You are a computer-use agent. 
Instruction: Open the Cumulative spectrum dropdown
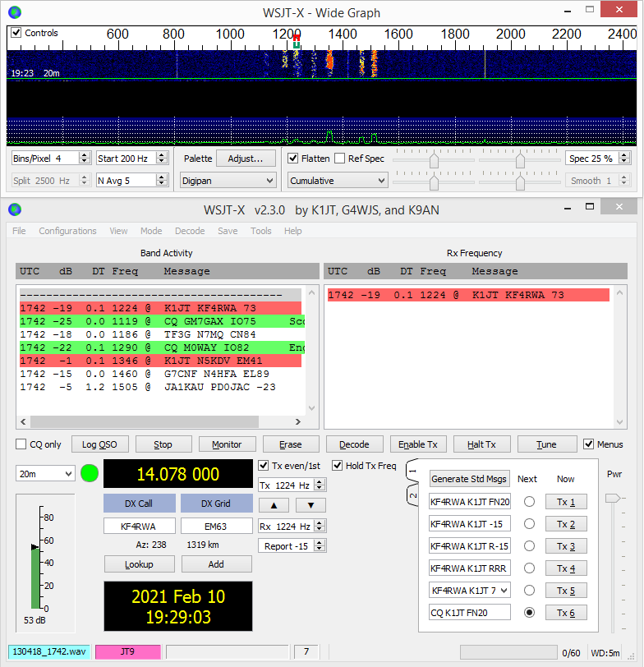tap(337, 181)
